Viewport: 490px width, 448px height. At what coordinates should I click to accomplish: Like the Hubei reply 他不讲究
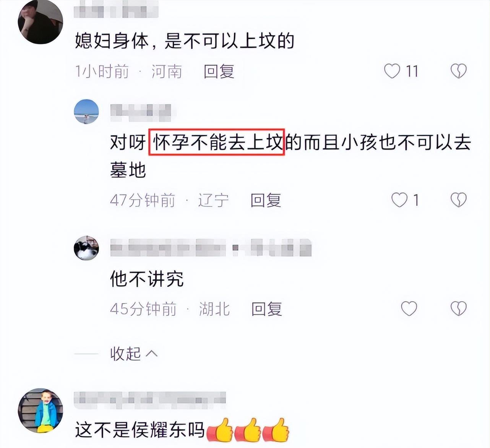click(409, 308)
